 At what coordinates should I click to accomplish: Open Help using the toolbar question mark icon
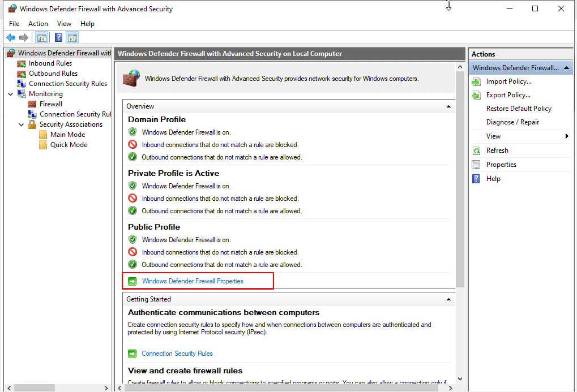[x=58, y=37]
